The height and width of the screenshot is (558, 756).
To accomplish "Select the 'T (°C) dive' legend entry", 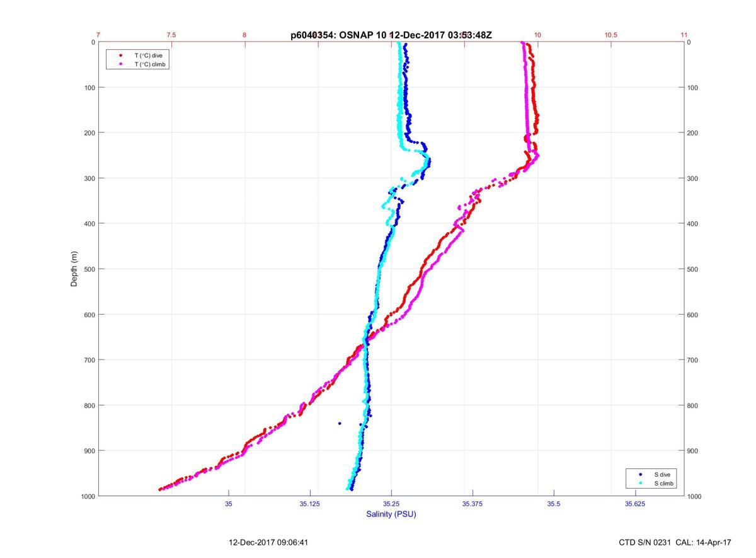I will 149,55.
